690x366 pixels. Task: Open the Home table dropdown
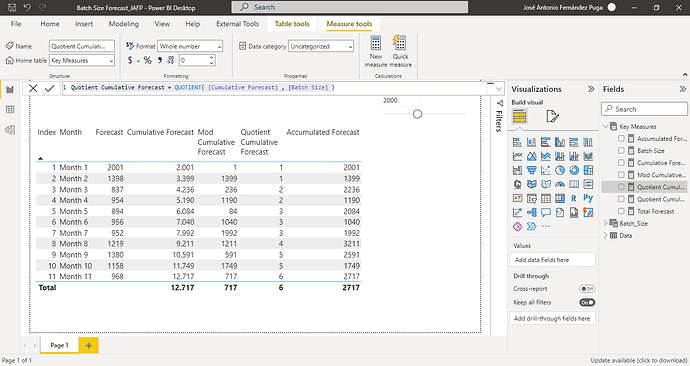[82, 60]
